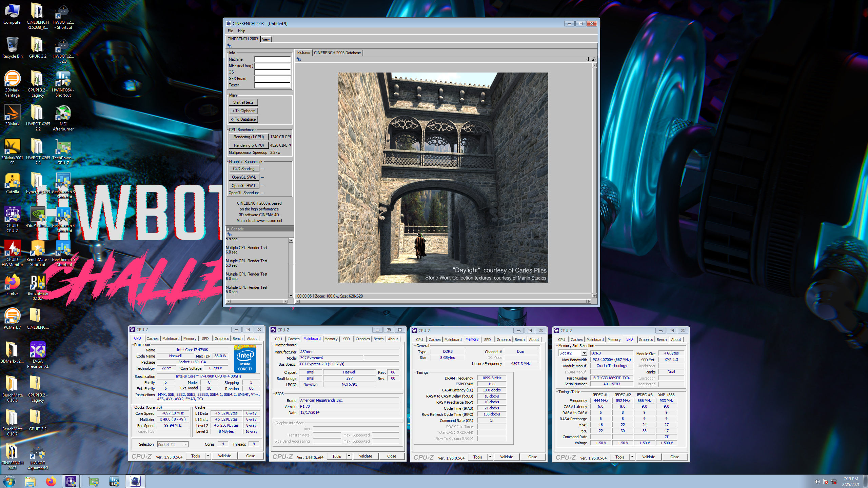
Task: Click To Clipboard button
Action: 243,111
